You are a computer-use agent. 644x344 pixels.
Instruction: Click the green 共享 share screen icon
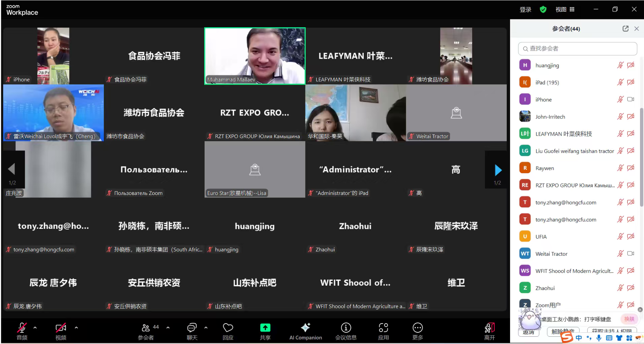click(x=265, y=328)
